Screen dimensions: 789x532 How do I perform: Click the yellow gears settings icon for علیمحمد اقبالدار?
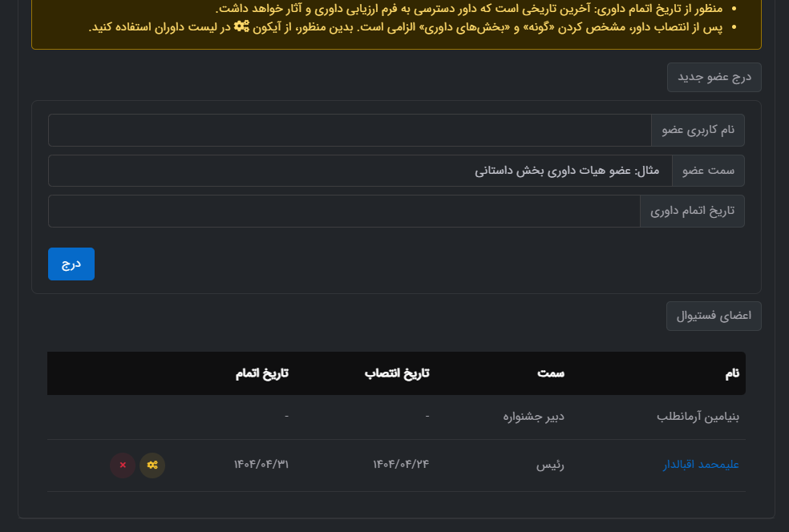(x=152, y=465)
